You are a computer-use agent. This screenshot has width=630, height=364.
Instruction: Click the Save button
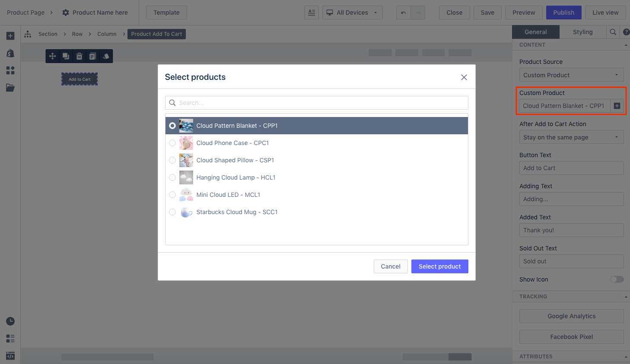[x=487, y=13]
